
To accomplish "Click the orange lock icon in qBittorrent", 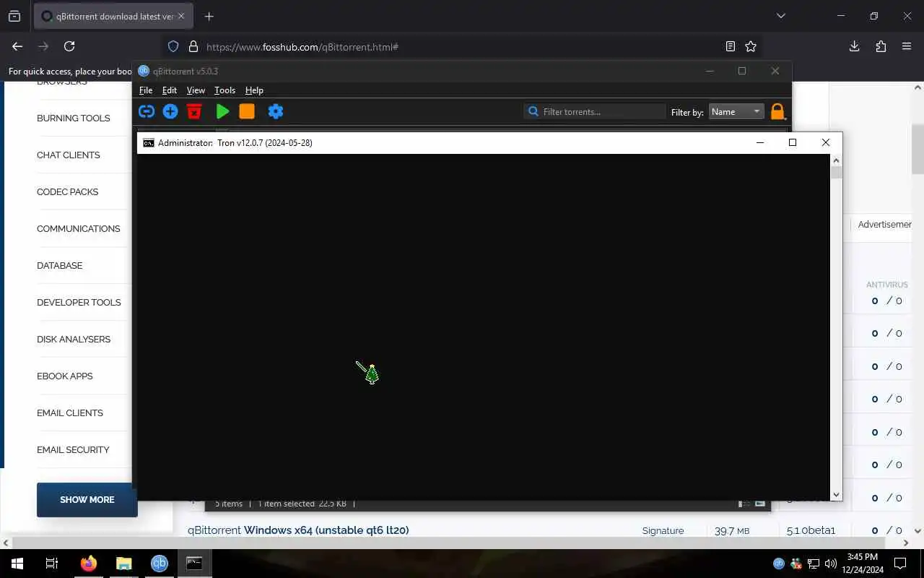I will click(777, 111).
